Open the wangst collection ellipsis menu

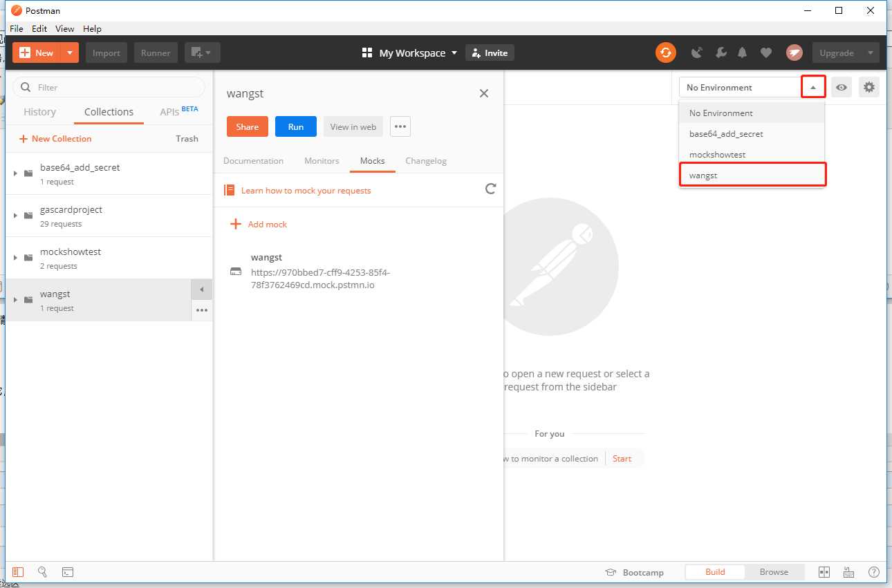201,311
